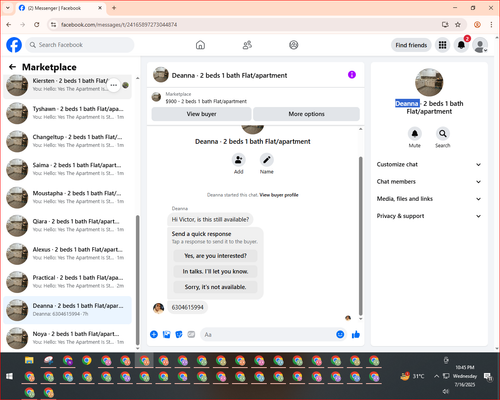Click the browser address bar URL
This screenshot has height=400, width=500.
[119, 25]
